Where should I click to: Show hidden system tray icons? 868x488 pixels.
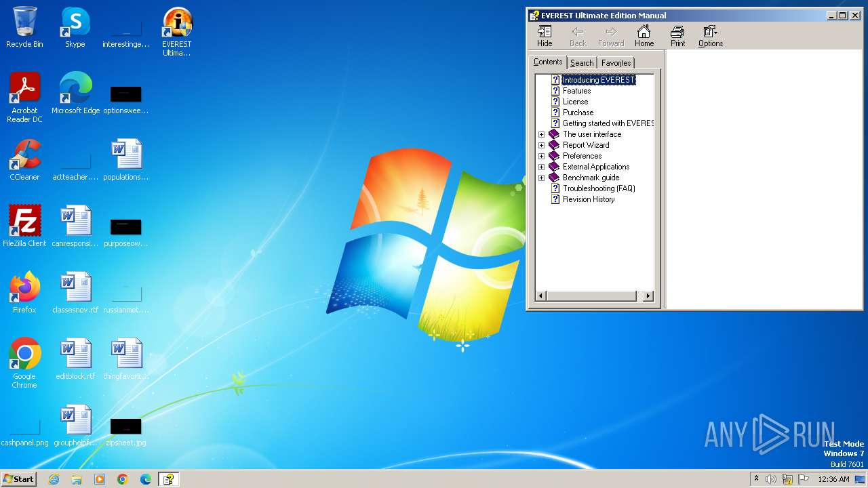pos(756,479)
